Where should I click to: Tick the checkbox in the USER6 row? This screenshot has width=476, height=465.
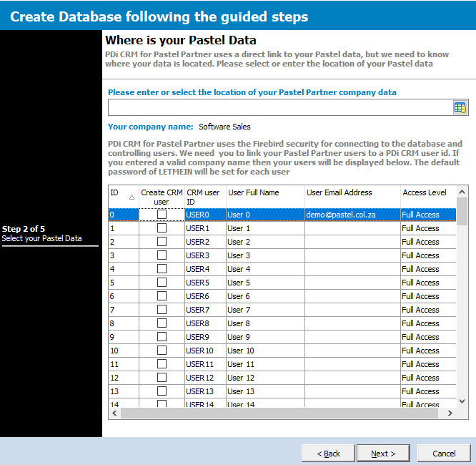162,295
